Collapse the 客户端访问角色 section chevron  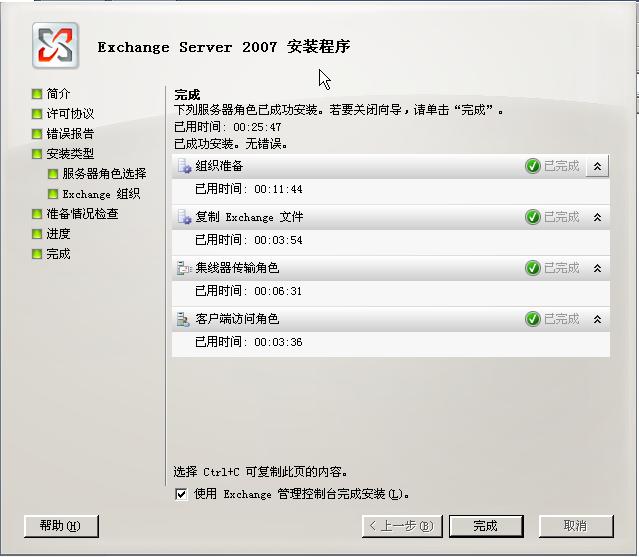click(597, 319)
